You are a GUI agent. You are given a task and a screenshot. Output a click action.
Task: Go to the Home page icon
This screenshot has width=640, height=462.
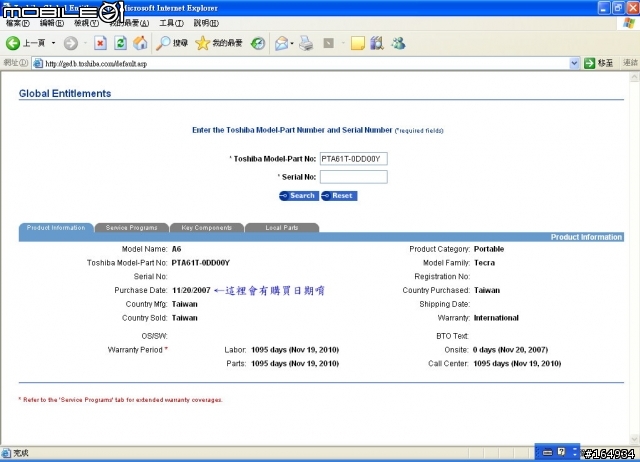pyautogui.click(x=140, y=43)
